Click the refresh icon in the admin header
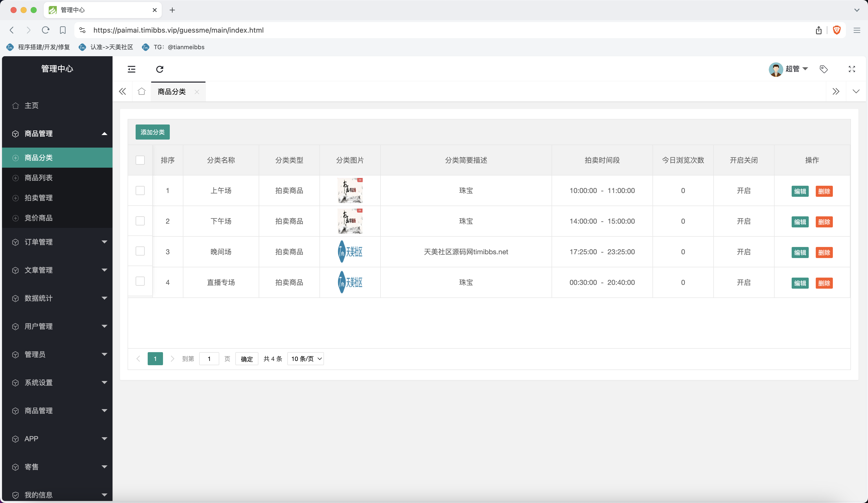868x503 pixels. pyautogui.click(x=159, y=69)
